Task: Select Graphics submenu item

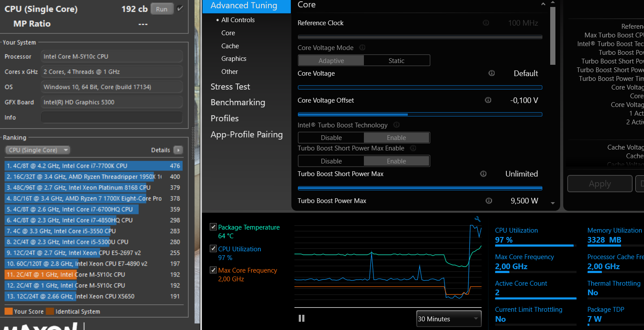Action: 234,59
